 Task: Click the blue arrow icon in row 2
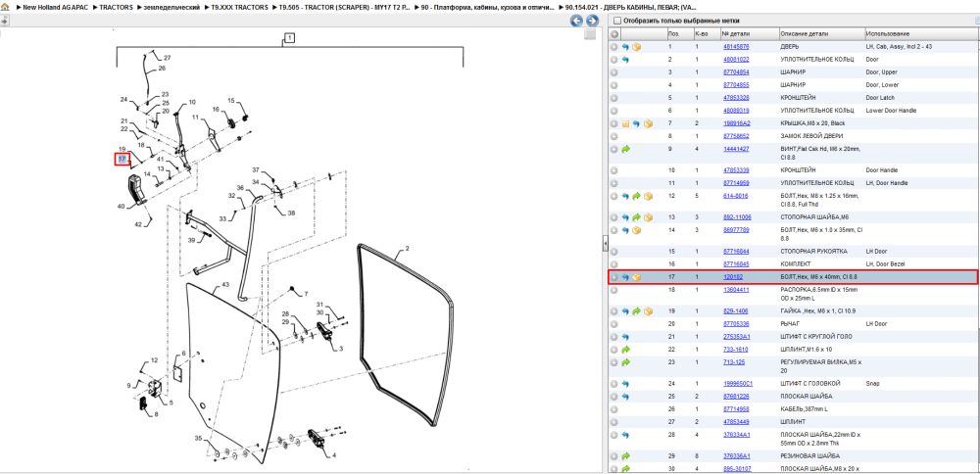625,60
